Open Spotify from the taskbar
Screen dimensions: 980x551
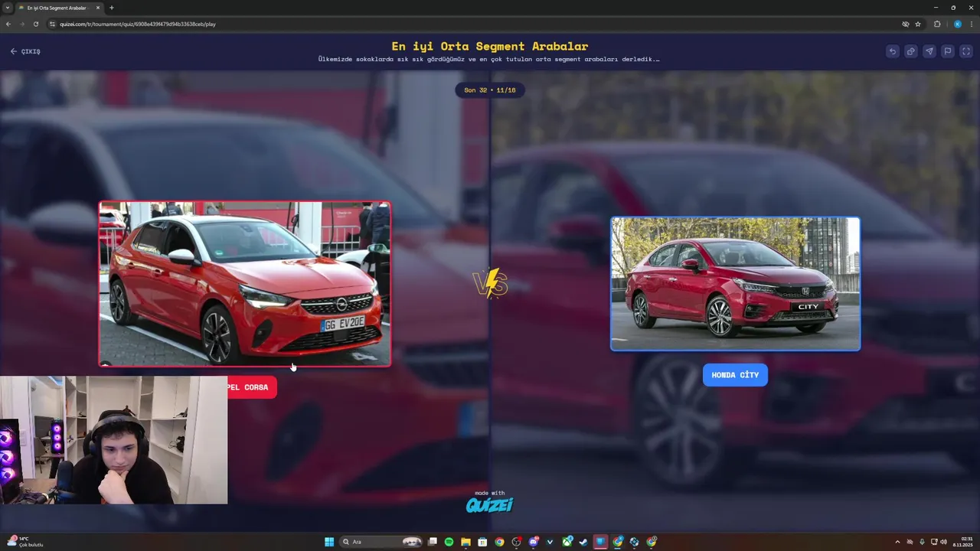(x=449, y=542)
